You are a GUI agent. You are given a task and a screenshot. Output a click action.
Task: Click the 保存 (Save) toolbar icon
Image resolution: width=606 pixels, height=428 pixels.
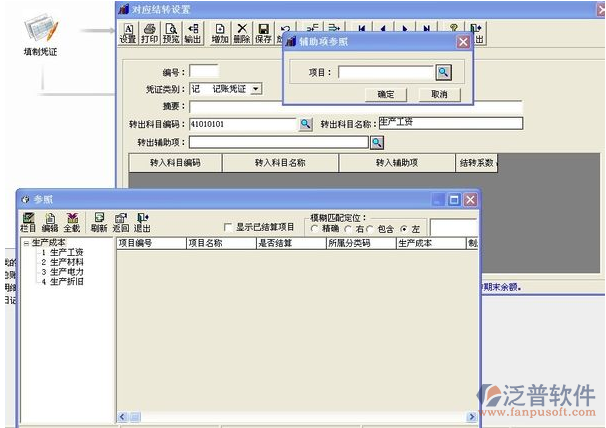(263, 33)
